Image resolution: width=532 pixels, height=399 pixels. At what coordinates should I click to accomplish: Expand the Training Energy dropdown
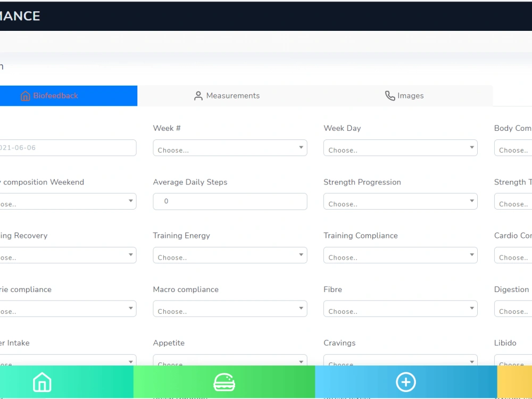tap(230, 255)
